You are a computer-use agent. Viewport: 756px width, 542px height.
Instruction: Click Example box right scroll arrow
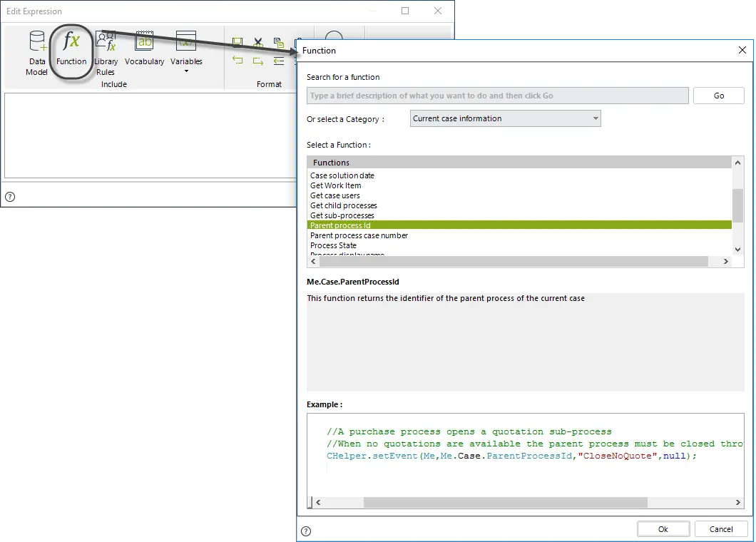[x=737, y=503]
